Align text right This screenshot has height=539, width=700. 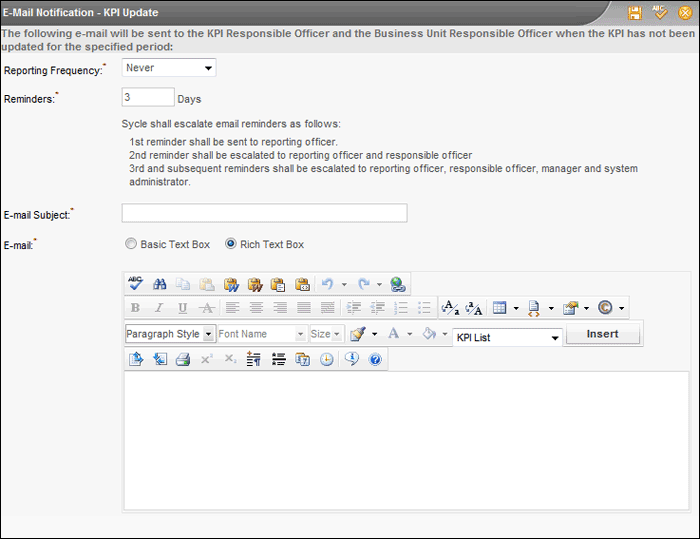coord(280,308)
